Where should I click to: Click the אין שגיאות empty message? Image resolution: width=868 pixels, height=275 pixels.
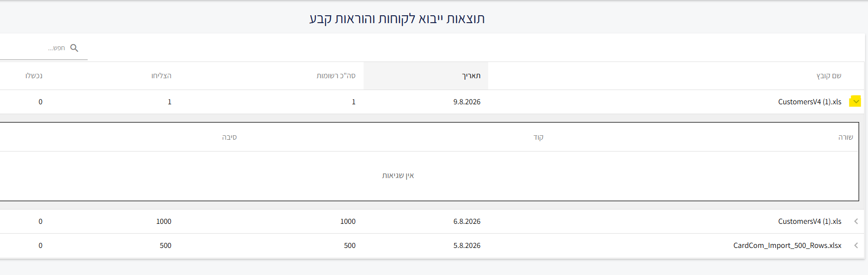pos(398,176)
